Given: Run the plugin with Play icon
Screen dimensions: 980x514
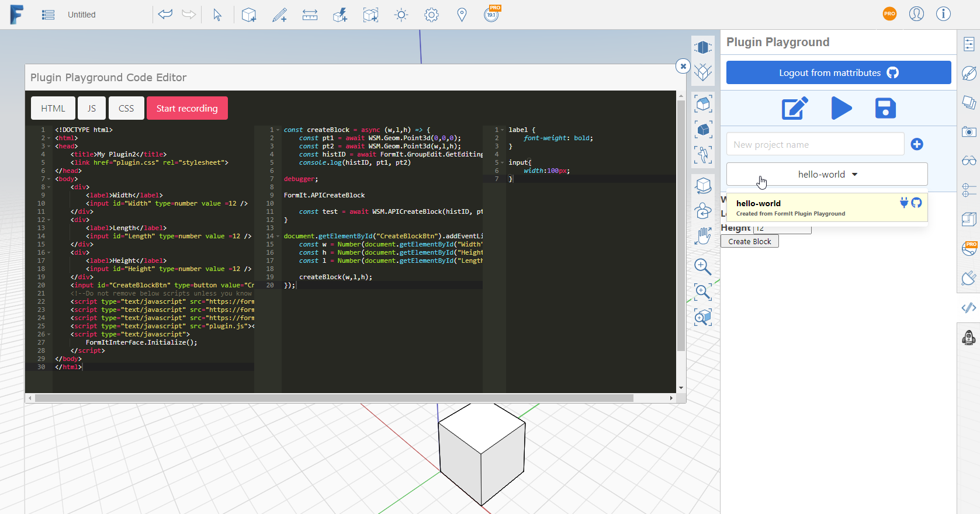Looking at the screenshot, I should 841,108.
